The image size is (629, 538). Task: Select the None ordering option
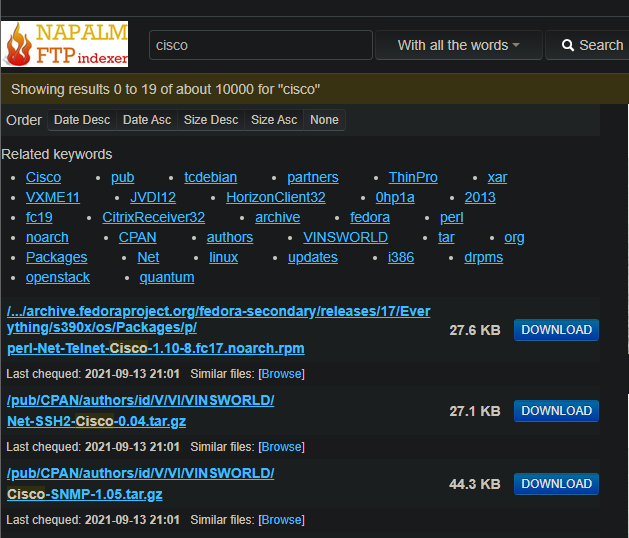[x=324, y=120]
